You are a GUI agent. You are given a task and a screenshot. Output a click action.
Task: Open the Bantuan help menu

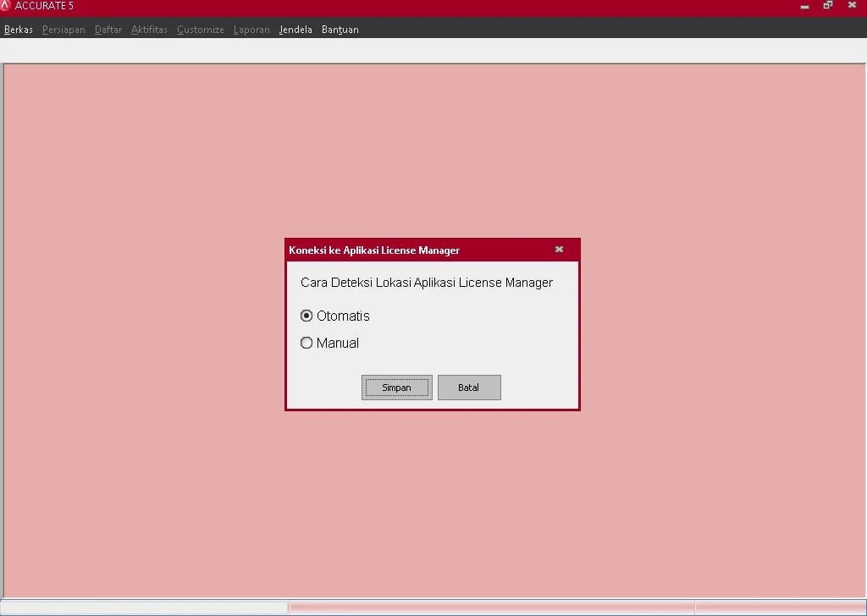340,30
